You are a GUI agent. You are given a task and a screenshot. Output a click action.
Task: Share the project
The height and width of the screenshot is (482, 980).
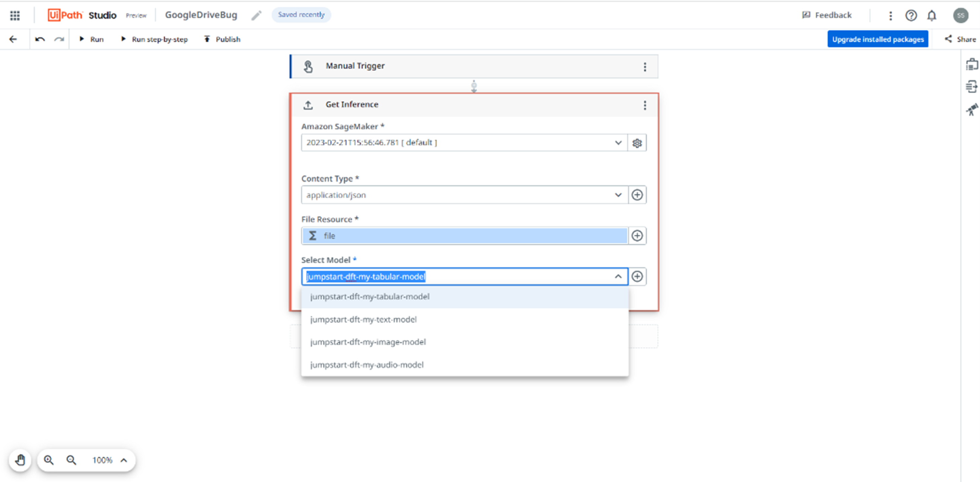tap(960, 39)
